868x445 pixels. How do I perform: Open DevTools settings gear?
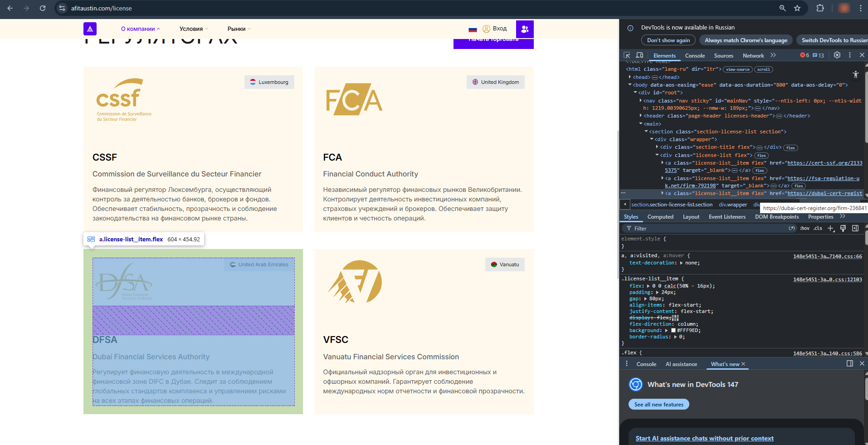pyautogui.click(x=837, y=55)
